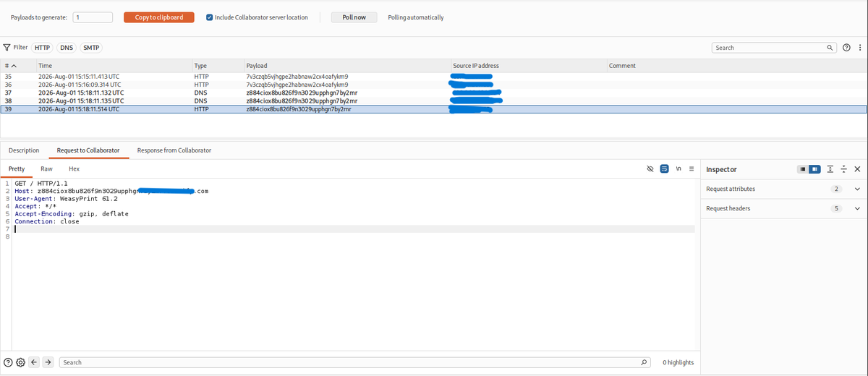Image resolution: width=868 pixels, height=376 pixels.
Task: Toggle the SMTP filter chip
Action: coord(90,48)
